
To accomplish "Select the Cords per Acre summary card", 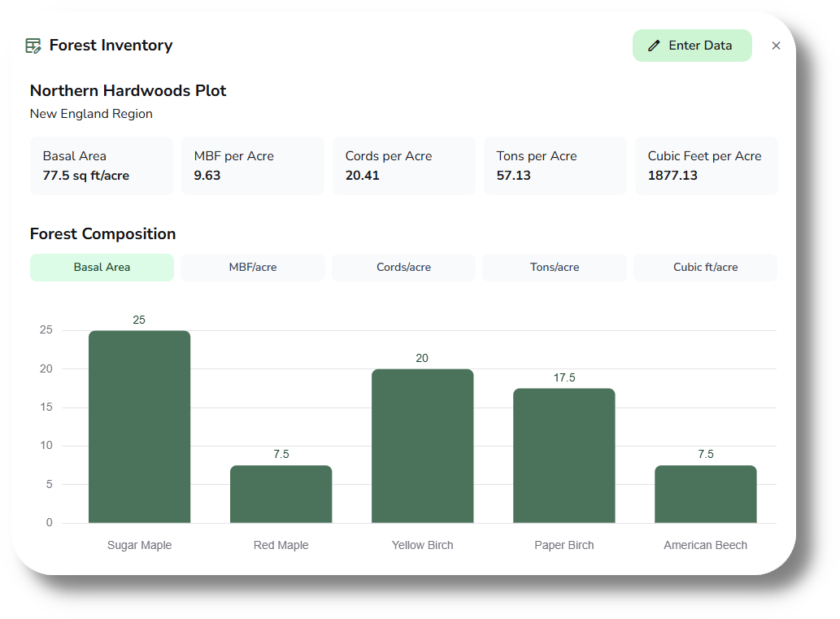I will pos(403,166).
